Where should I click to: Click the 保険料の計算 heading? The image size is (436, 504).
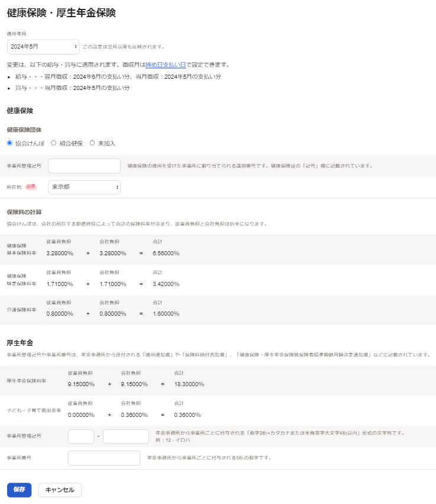[x=24, y=212]
